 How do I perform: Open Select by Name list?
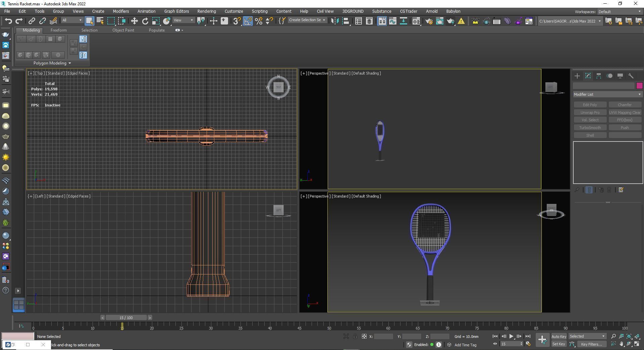click(x=100, y=21)
